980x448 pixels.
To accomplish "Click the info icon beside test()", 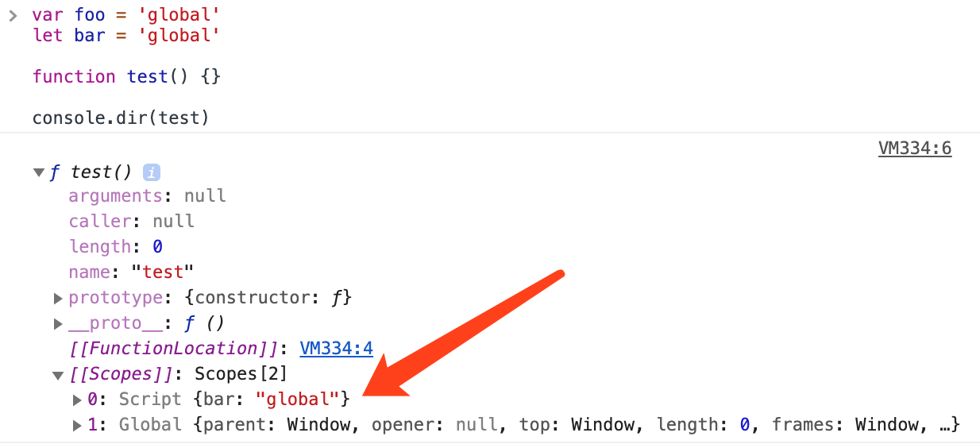I will pos(151,172).
